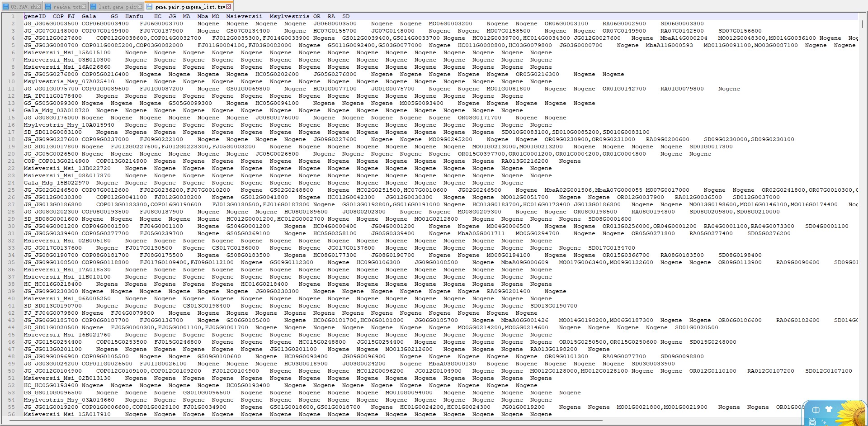Click 'SD_SD010G0083100' on line 17

(53, 132)
